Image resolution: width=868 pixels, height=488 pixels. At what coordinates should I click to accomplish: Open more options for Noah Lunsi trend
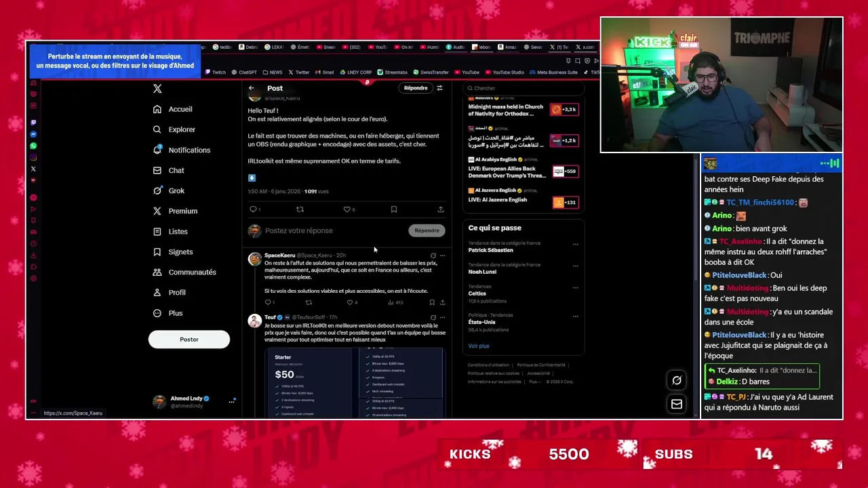coord(575,266)
